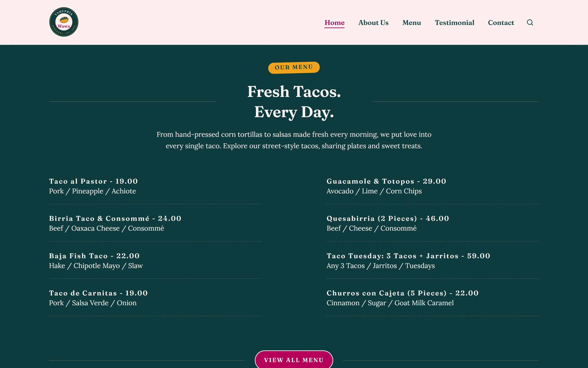Select Menu in the navigation bar
The height and width of the screenshot is (368, 588).
(412, 23)
